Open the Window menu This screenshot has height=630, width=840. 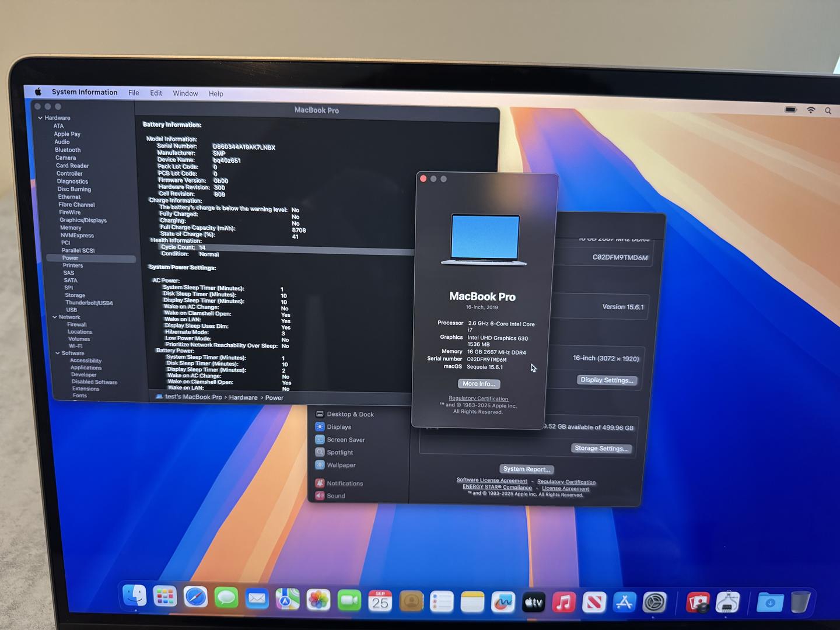click(x=185, y=93)
